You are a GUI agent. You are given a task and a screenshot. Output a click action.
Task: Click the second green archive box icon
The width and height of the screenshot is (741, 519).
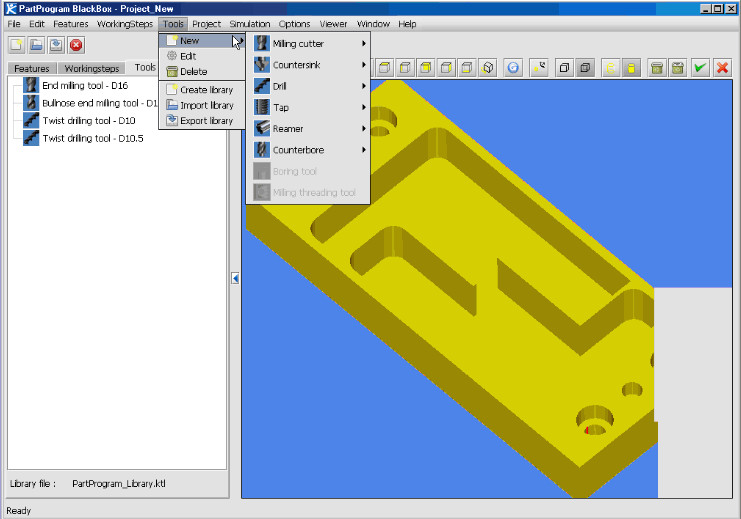click(677, 68)
